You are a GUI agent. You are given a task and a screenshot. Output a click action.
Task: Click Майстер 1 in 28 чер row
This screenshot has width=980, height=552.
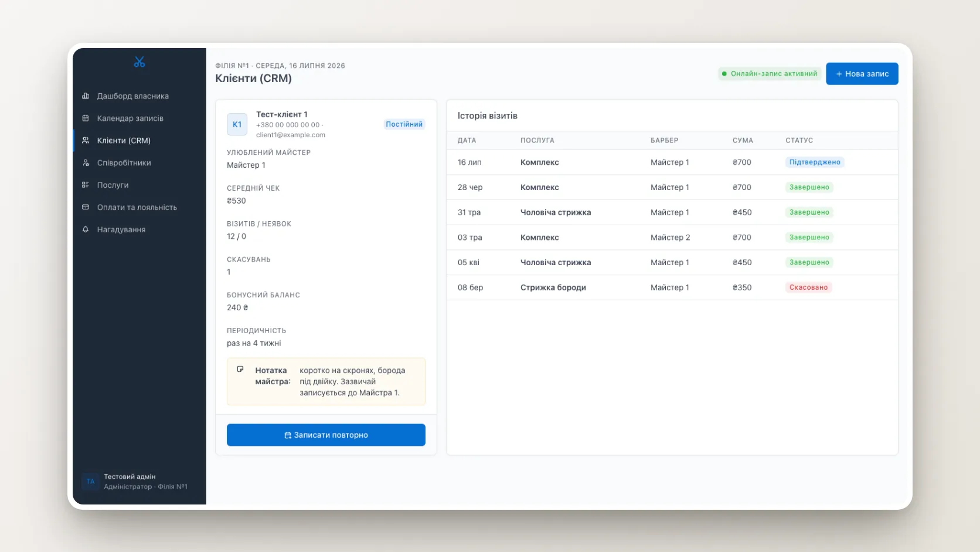click(x=669, y=187)
